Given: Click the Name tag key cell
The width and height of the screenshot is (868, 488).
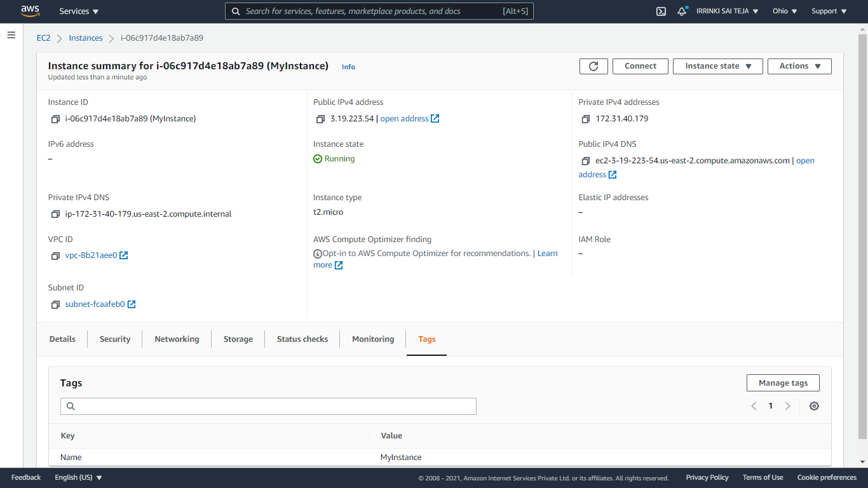Looking at the screenshot, I should coord(71,457).
